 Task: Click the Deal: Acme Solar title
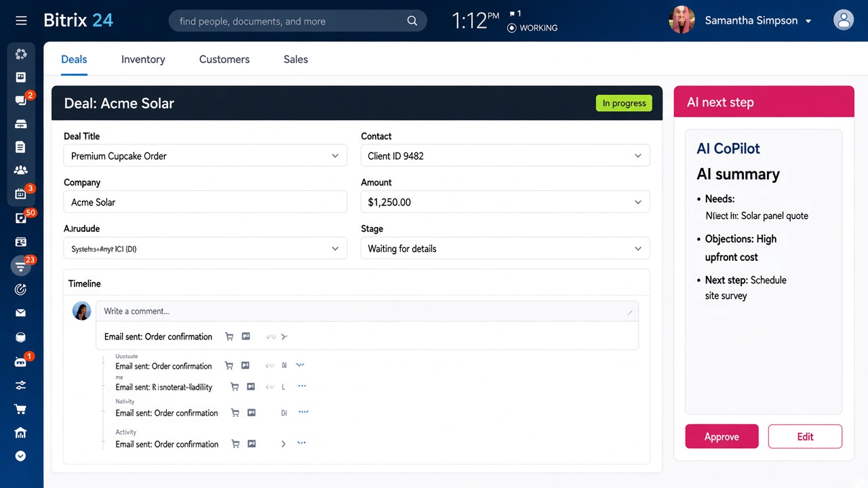tap(119, 103)
